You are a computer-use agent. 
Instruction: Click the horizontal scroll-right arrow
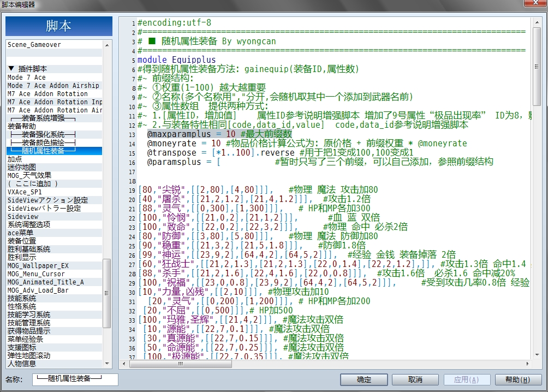pyautogui.click(x=527, y=364)
